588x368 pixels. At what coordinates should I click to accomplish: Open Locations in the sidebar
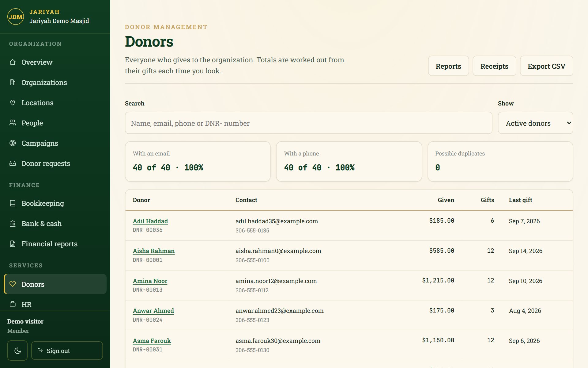pos(55,103)
